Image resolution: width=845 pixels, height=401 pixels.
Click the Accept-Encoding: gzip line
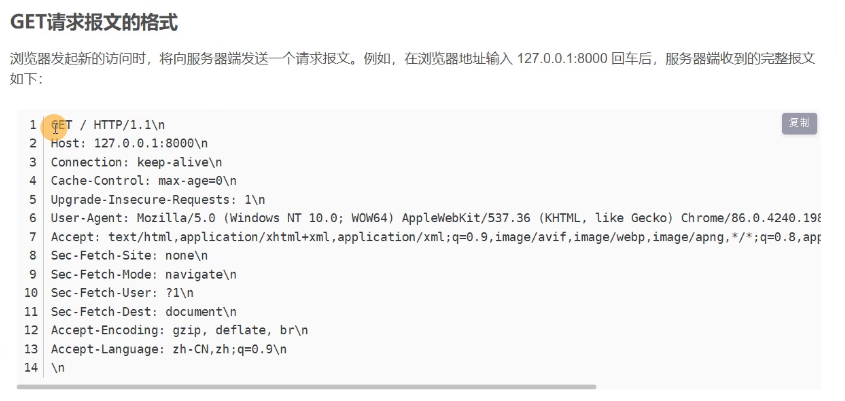point(179,330)
